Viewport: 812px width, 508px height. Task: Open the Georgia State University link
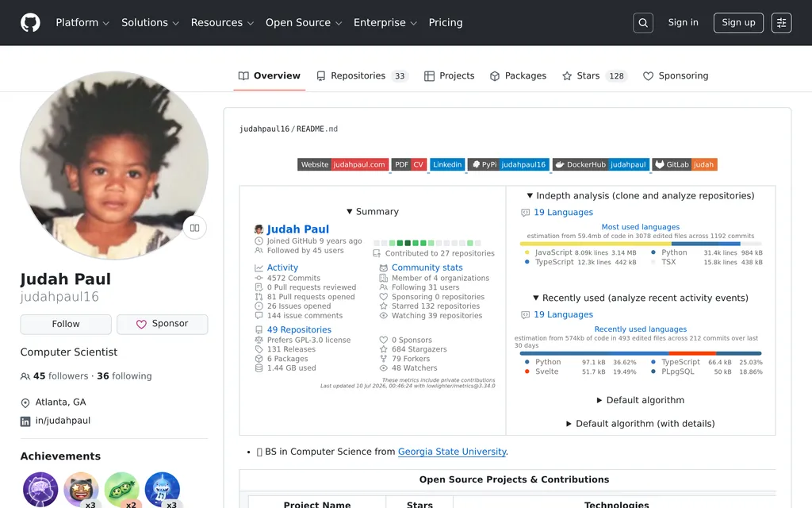(451, 452)
